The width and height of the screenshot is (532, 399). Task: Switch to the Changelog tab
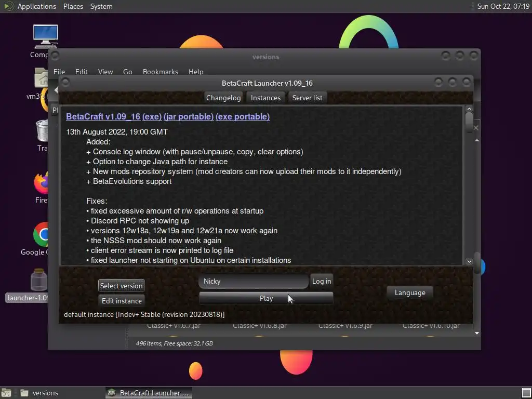click(x=223, y=98)
